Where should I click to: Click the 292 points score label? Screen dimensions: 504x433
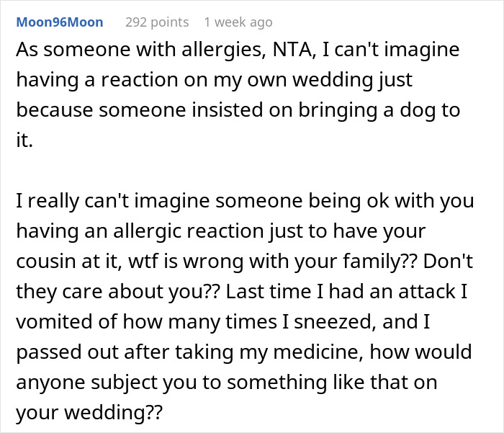(157, 22)
